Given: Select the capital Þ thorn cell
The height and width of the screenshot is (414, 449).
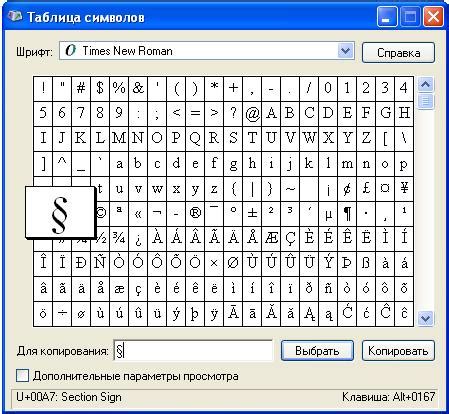Looking at the screenshot, I should pyautogui.click(x=347, y=264).
